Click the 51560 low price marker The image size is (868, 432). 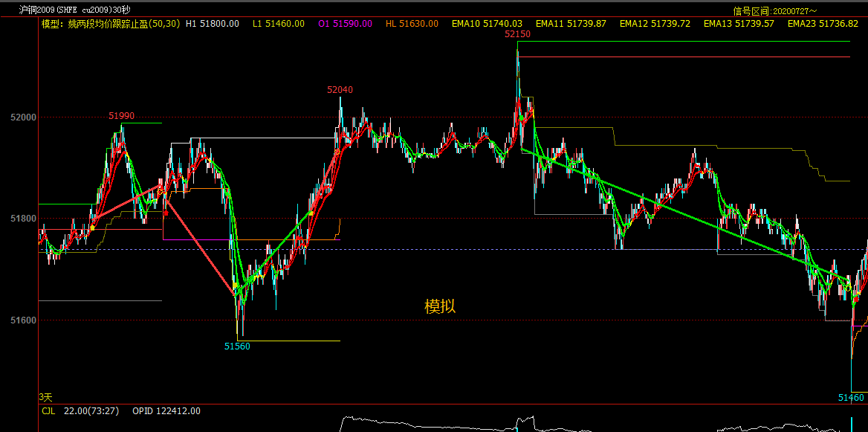(238, 346)
